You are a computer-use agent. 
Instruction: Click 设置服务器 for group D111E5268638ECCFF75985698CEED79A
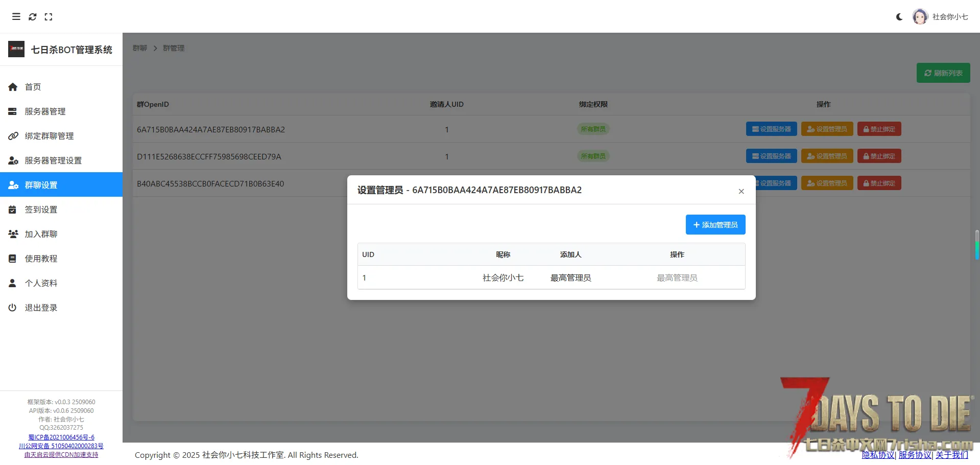(x=771, y=156)
